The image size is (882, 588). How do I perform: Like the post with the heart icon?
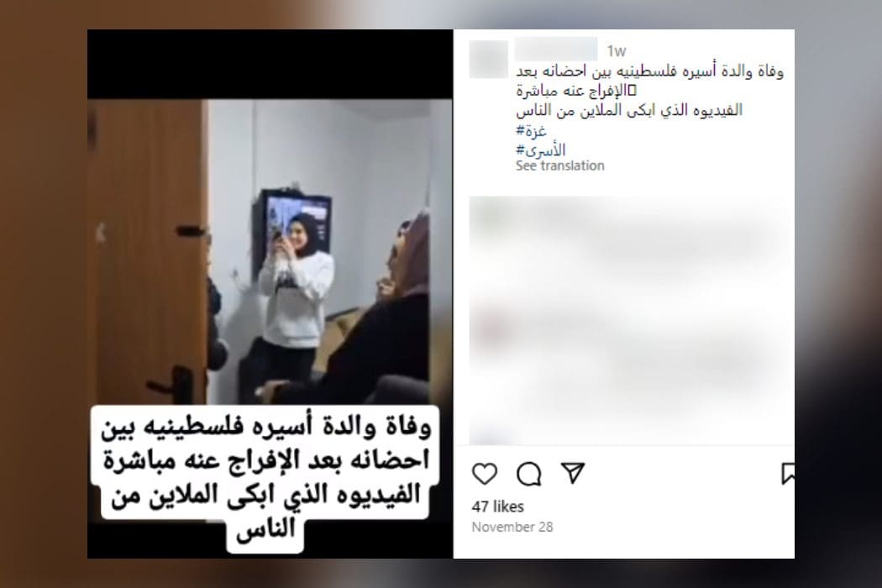(485, 474)
